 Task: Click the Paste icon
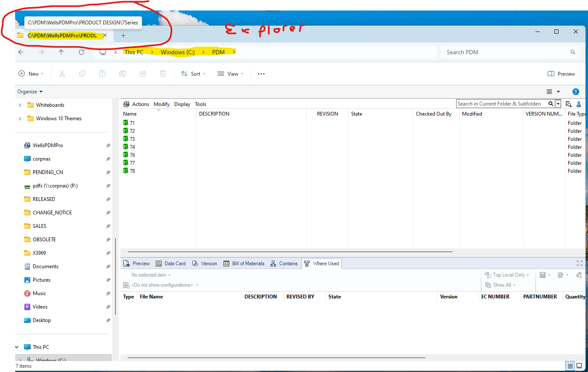pyautogui.click(x=102, y=74)
